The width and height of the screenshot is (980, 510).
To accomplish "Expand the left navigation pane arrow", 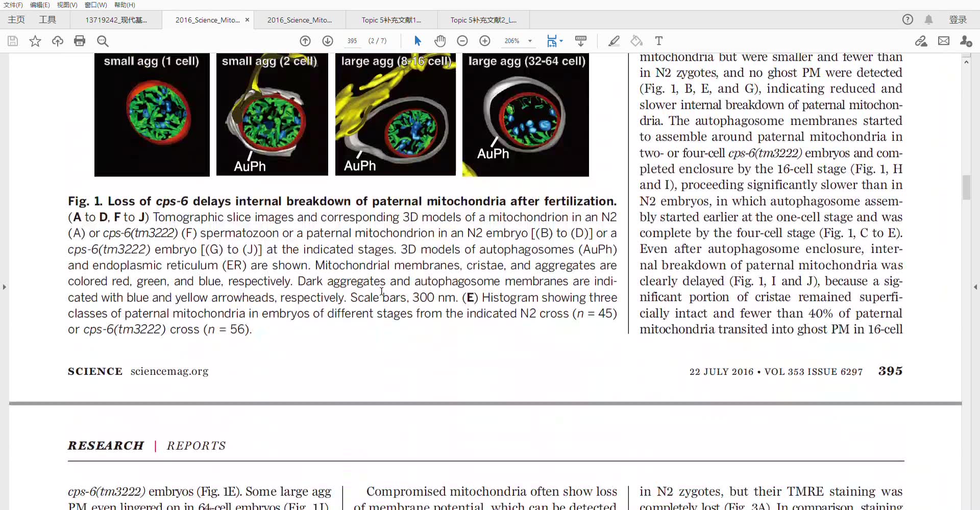I will tap(4, 287).
